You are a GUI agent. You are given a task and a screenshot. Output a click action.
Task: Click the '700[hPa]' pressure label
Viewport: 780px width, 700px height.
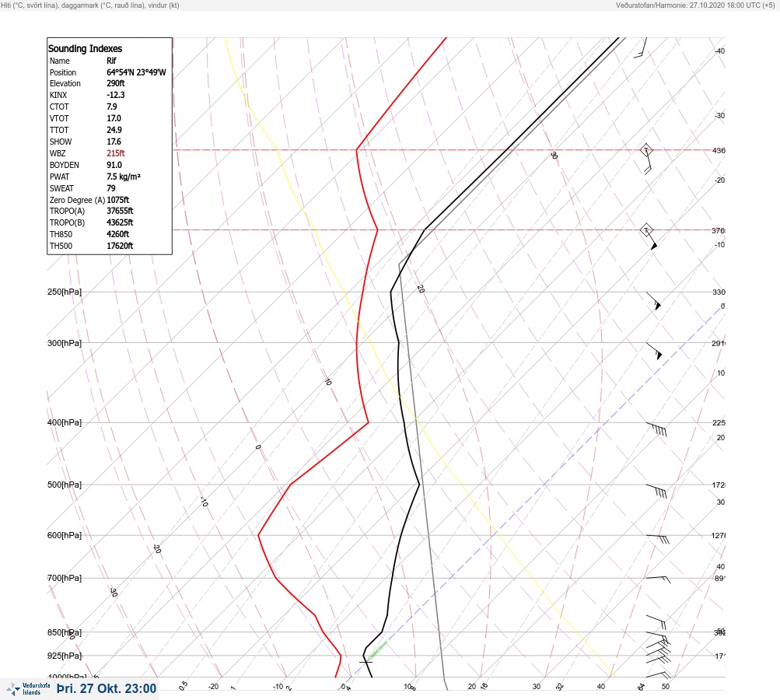[65, 578]
